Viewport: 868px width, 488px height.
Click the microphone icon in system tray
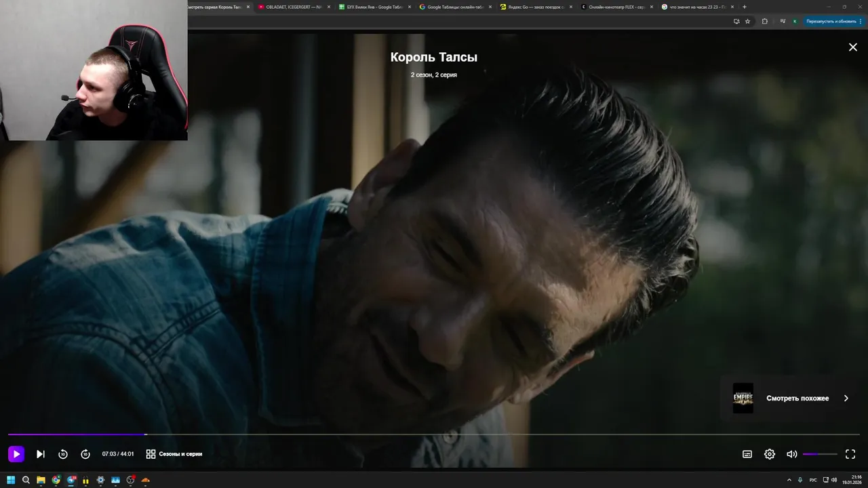coord(800,480)
